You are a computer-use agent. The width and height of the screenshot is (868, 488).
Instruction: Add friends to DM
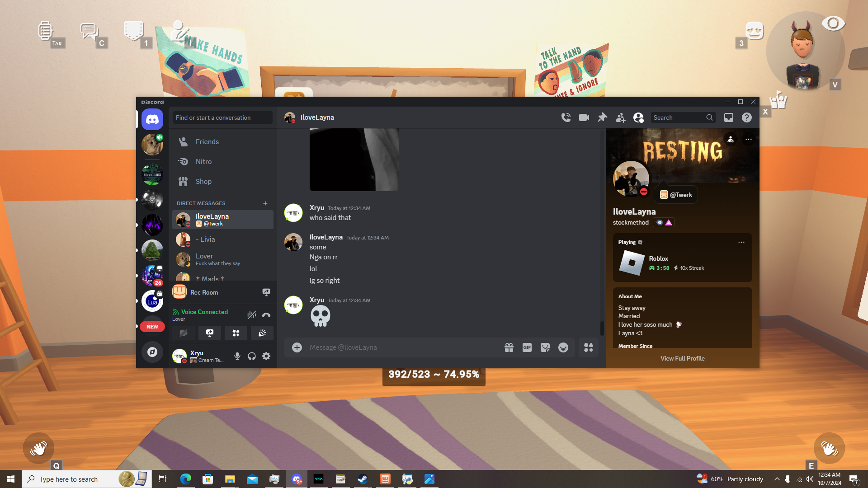coord(620,117)
